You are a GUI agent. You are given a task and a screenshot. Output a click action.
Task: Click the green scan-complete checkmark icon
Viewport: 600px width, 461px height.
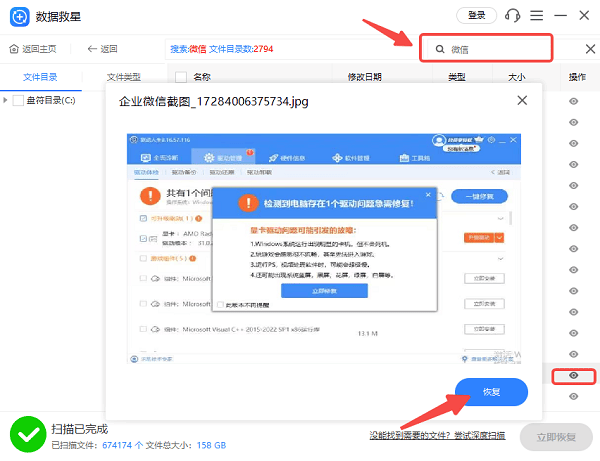pos(26,433)
